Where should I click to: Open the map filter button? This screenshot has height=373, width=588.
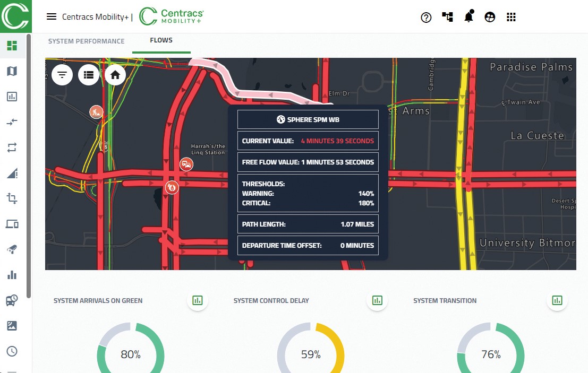pyautogui.click(x=62, y=75)
